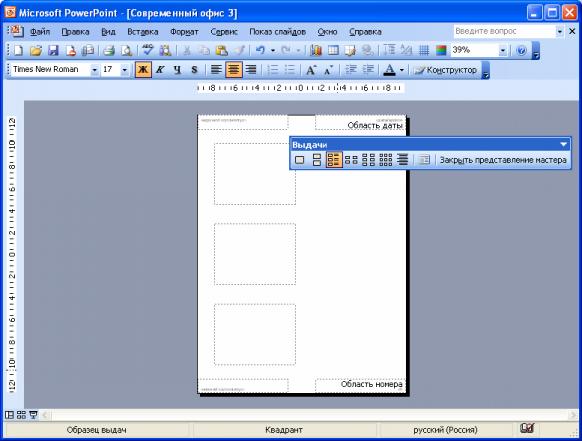Click the Paste clipboard icon
The height and width of the screenshot is (441, 582).
click(222, 50)
